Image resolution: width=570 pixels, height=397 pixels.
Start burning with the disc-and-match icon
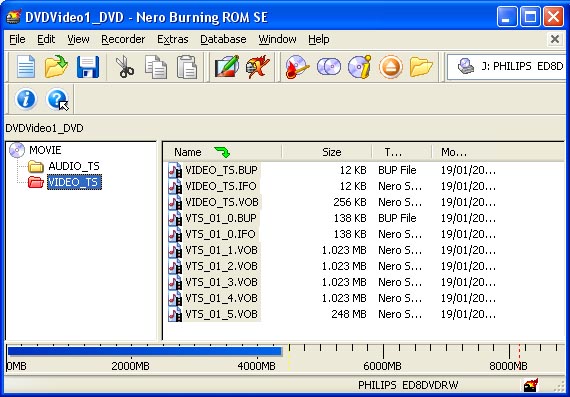click(297, 67)
